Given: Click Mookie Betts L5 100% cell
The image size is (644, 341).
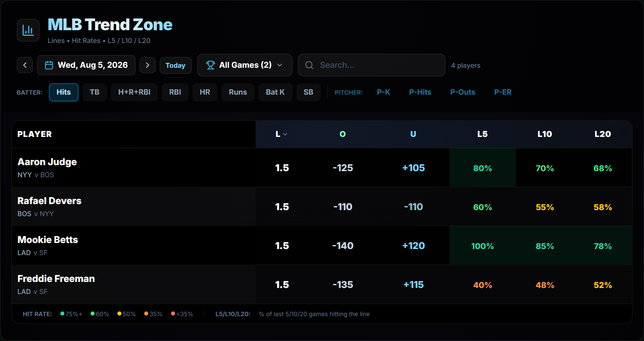Looking at the screenshot, I should (483, 245).
